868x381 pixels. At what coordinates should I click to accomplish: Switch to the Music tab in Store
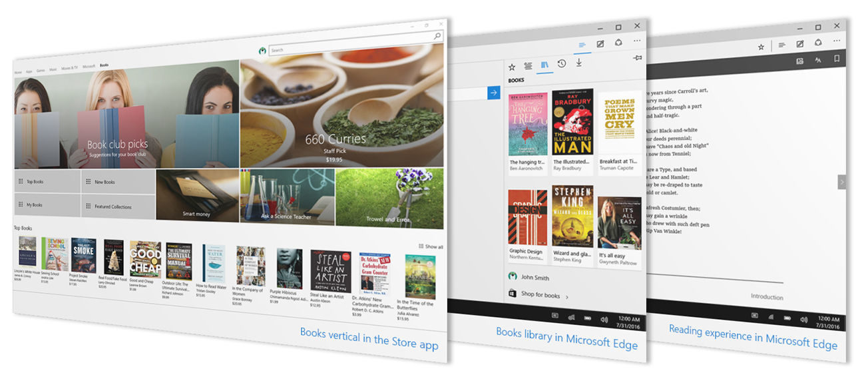click(53, 69)
